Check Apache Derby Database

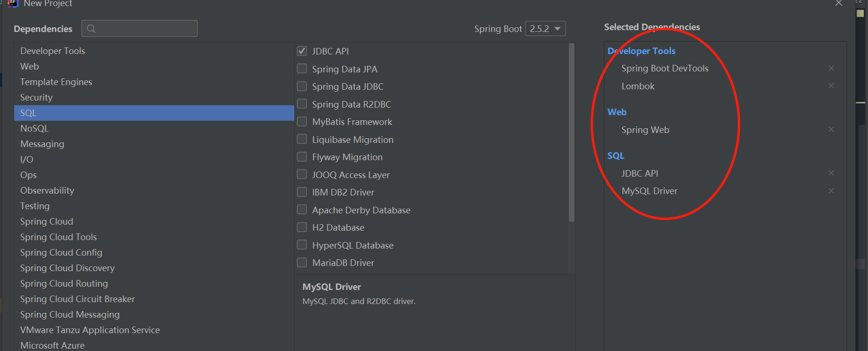pyautogui.click(x=302, y=210)
